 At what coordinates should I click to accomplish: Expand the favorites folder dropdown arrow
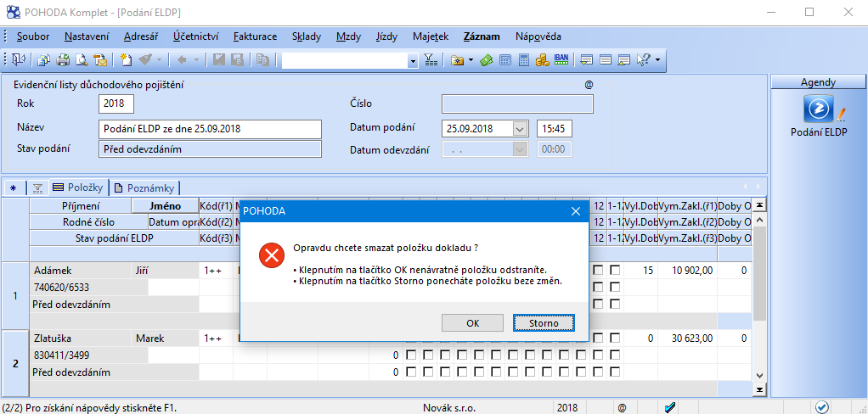click(x=471, y=59)
